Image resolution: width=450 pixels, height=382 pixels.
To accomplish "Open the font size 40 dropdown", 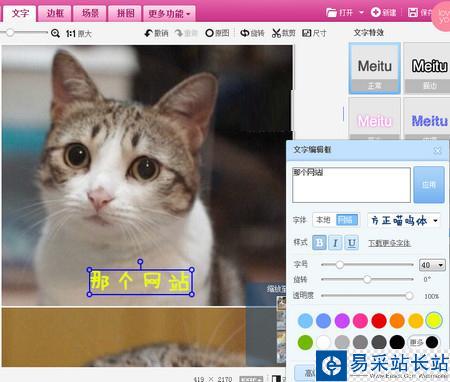I will pos(432,265).
